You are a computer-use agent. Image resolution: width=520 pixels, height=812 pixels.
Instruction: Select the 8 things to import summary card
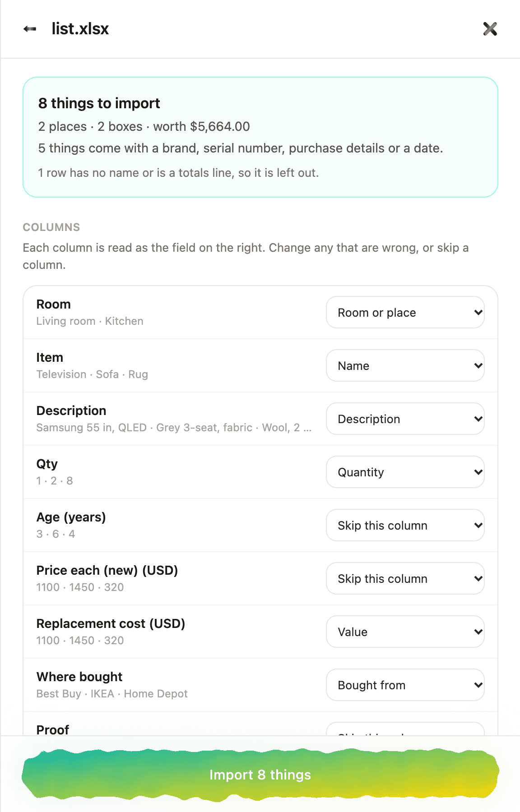[260, 137]
